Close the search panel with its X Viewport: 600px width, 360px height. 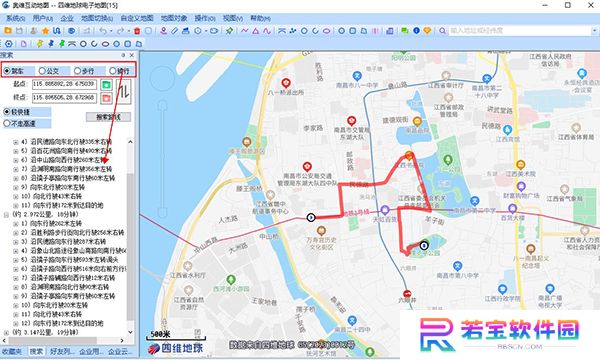132,55
